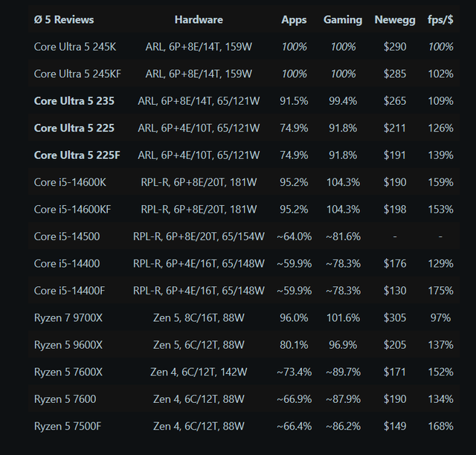Click the 139% fps/$ value
The width and height of the screenshot is (476, 455).
440,155
